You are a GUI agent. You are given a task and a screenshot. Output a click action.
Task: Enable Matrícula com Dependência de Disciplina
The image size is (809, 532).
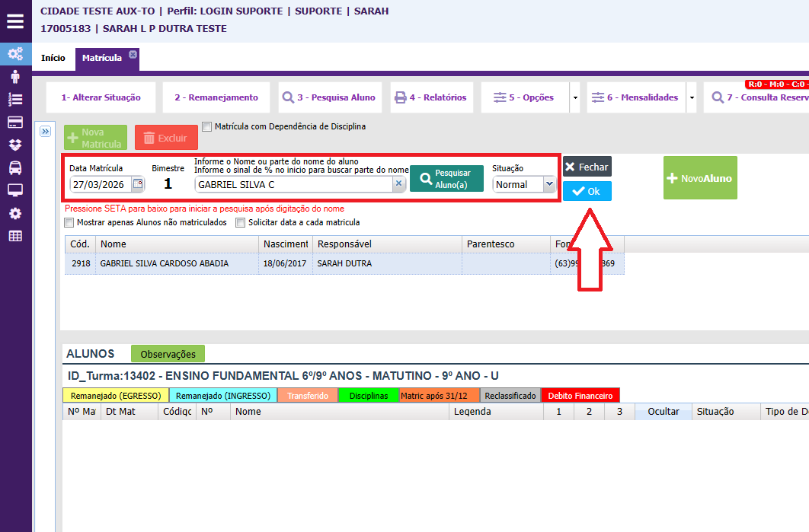pos(207,126)
